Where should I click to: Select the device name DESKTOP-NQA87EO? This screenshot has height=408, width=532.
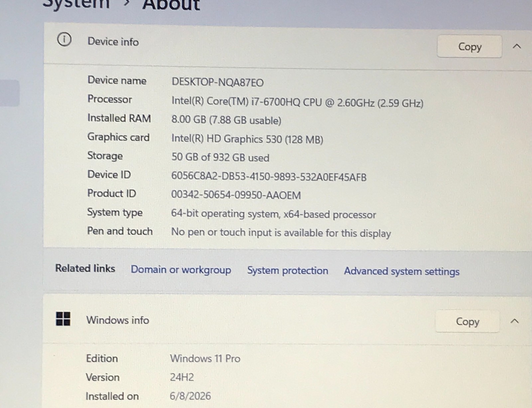click(218, 82)
